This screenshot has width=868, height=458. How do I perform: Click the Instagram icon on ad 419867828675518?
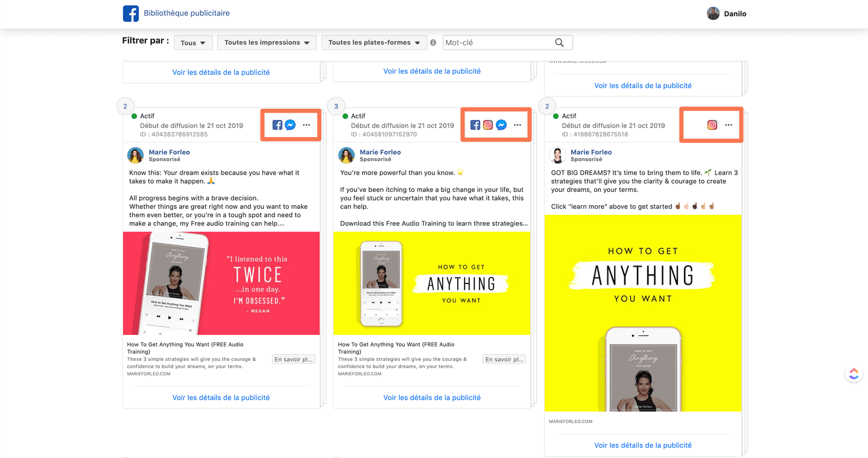712,125
